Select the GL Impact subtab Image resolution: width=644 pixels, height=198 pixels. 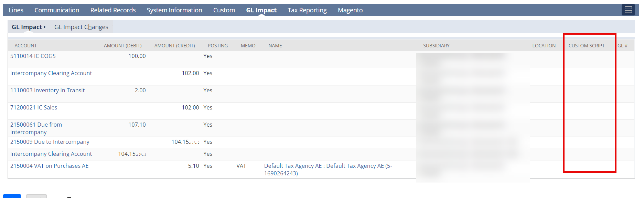(x=28, y=27)
